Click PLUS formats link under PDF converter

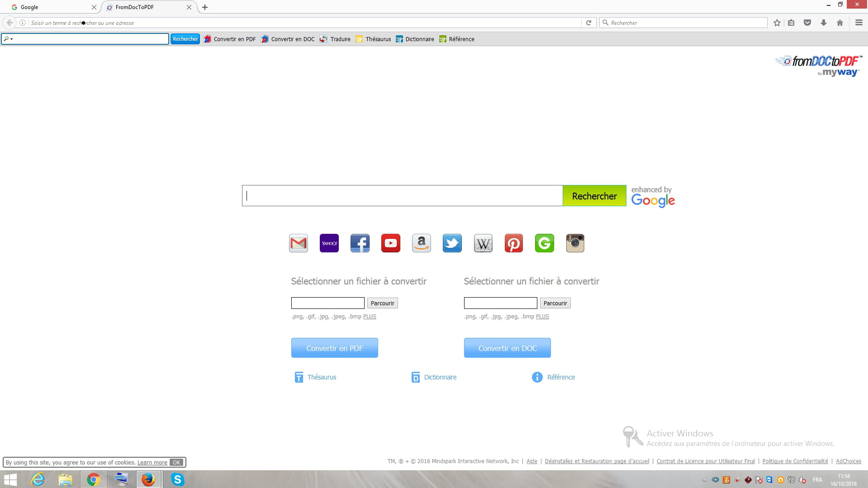pos(370,317)
